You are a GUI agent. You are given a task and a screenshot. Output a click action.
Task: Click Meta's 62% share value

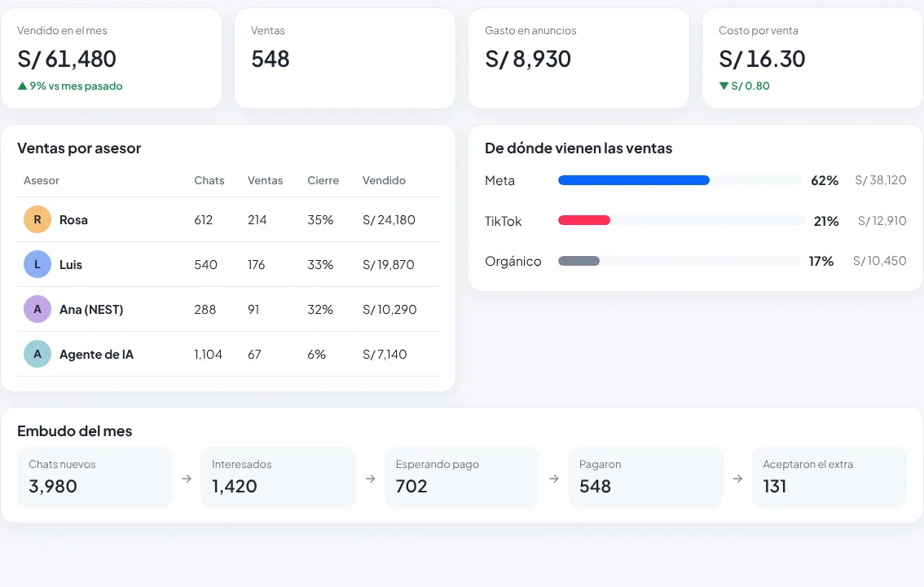825,180
